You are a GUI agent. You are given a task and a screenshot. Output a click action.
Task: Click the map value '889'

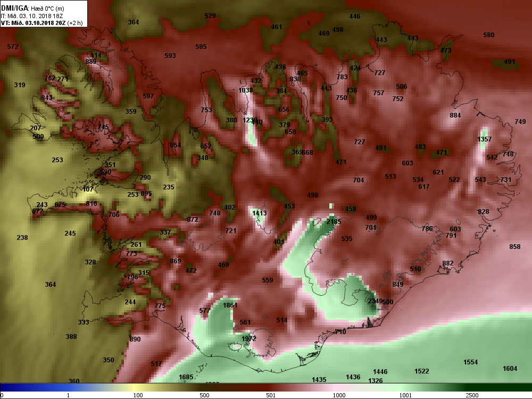pyautogui.click(x=90, y=62)
